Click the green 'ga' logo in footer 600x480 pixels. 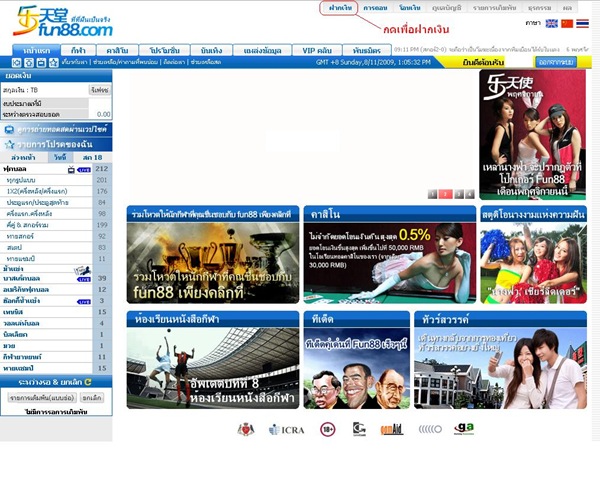pyautogui.click(x=464, y=429)
